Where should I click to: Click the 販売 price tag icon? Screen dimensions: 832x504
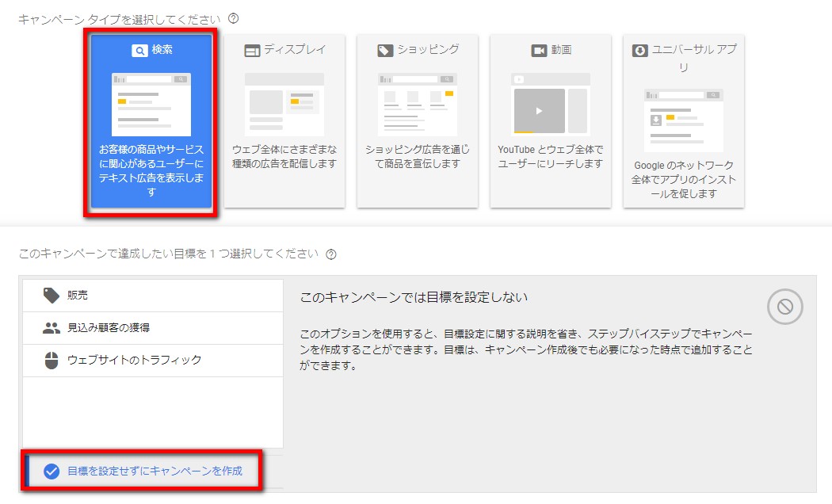[52, 296]
